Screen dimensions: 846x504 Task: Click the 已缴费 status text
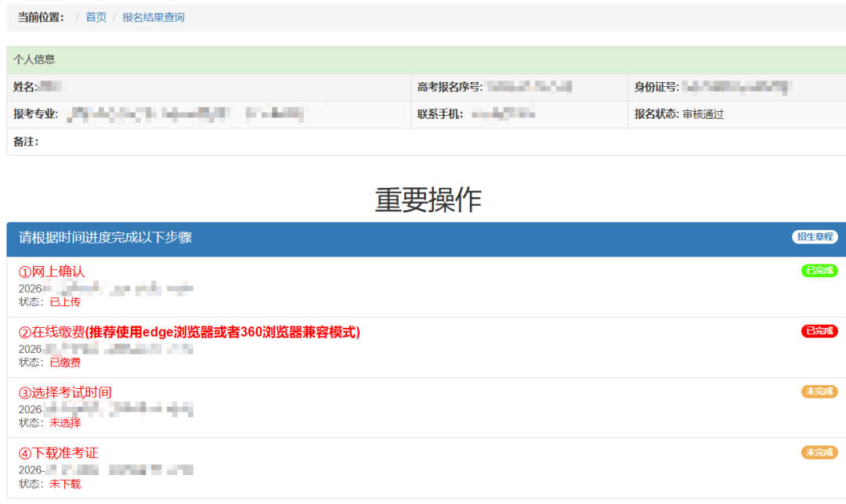(x=65, y=362)
